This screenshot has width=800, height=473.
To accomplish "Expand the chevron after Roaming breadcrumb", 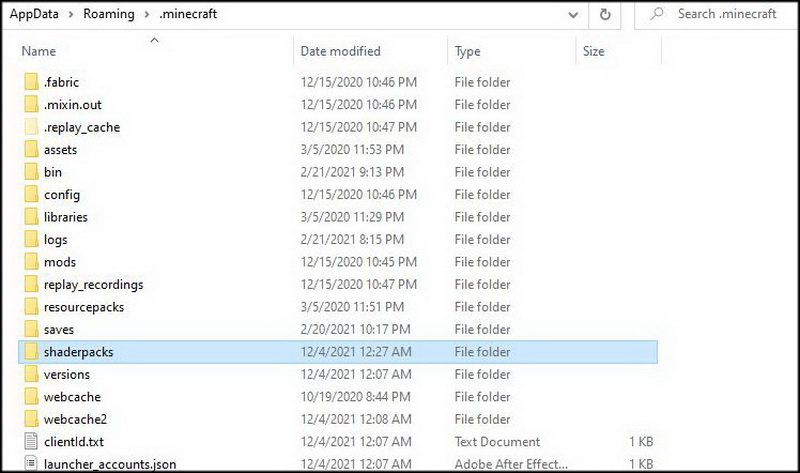I will click(147, 14).
